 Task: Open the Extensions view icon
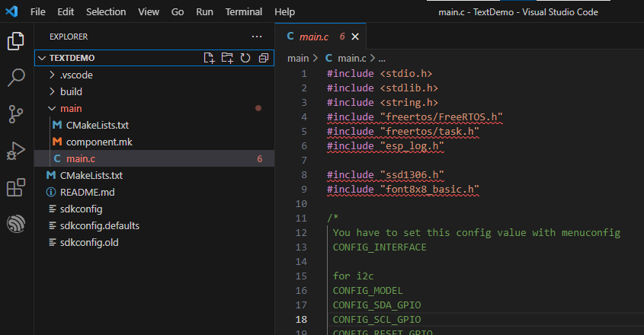16,187
